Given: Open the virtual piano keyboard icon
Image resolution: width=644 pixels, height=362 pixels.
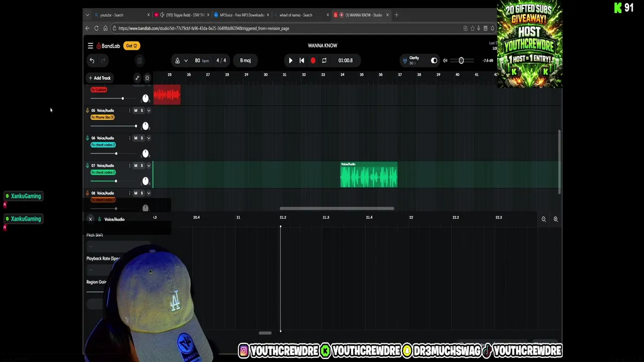Looking at the screenshot, I should [x=140, y=60].
